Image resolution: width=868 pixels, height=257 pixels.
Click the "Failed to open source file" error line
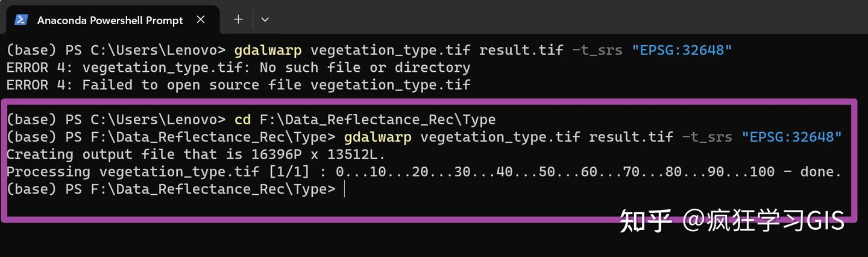click(238, 85)
